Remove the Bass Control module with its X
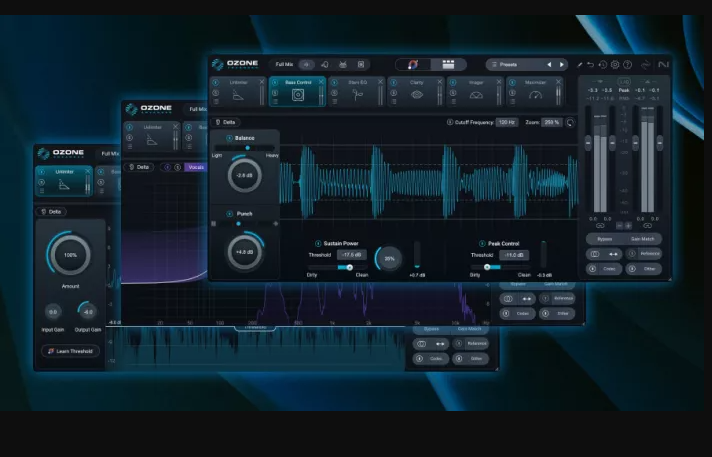This screenshot has height=457, width=712. click(321, 82)
